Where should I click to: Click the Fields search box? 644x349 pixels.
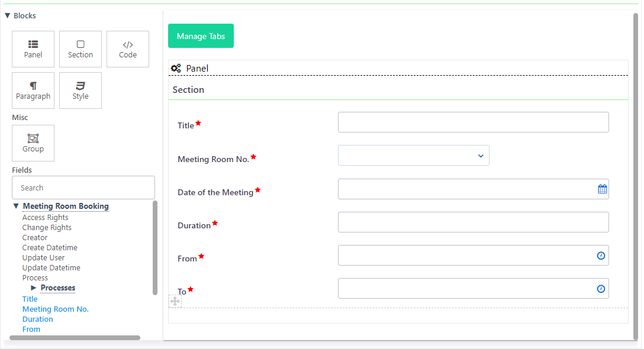point(83,188)
